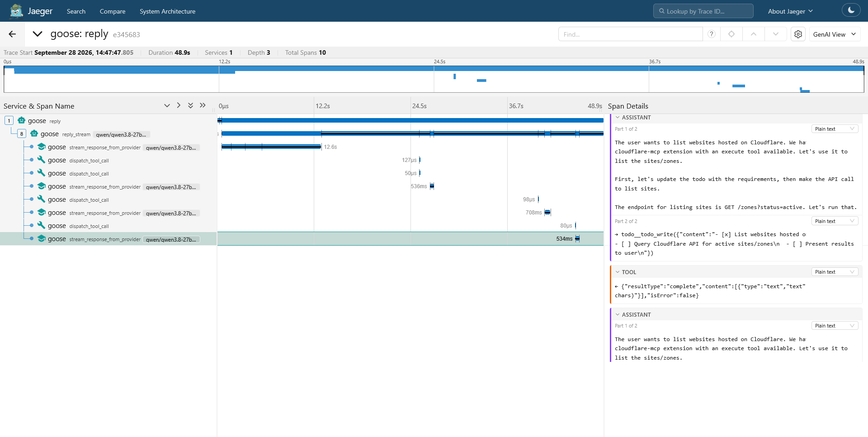Click the Jaeger logo icon
The width and height of the screenshot is (868, 437).
click(x=16, y=11)
